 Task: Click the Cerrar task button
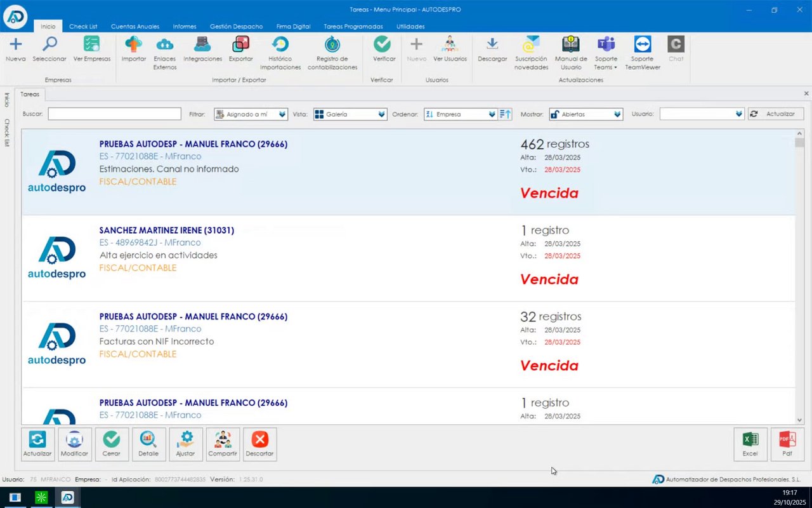[x=112, y=444]
